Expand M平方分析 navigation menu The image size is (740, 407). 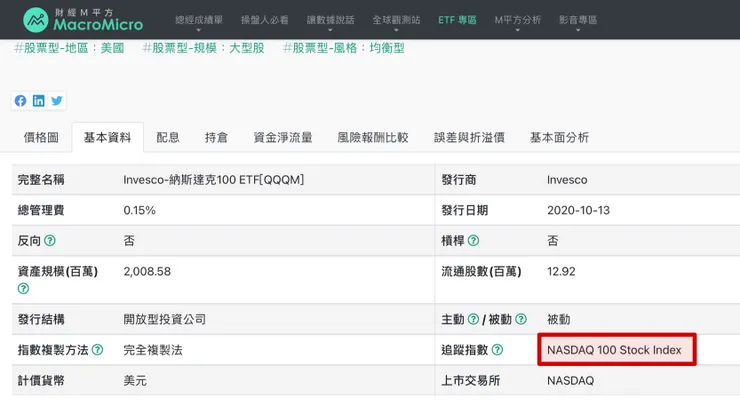518,20
